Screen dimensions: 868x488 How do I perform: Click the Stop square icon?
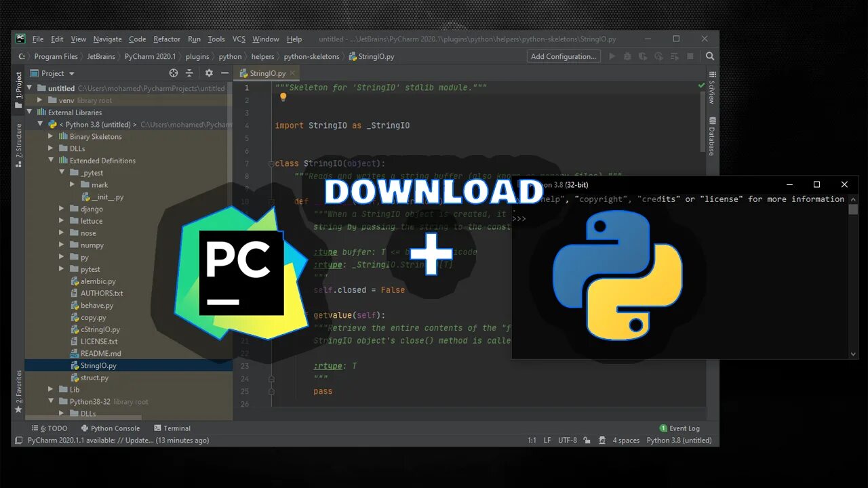pos(690,57)
